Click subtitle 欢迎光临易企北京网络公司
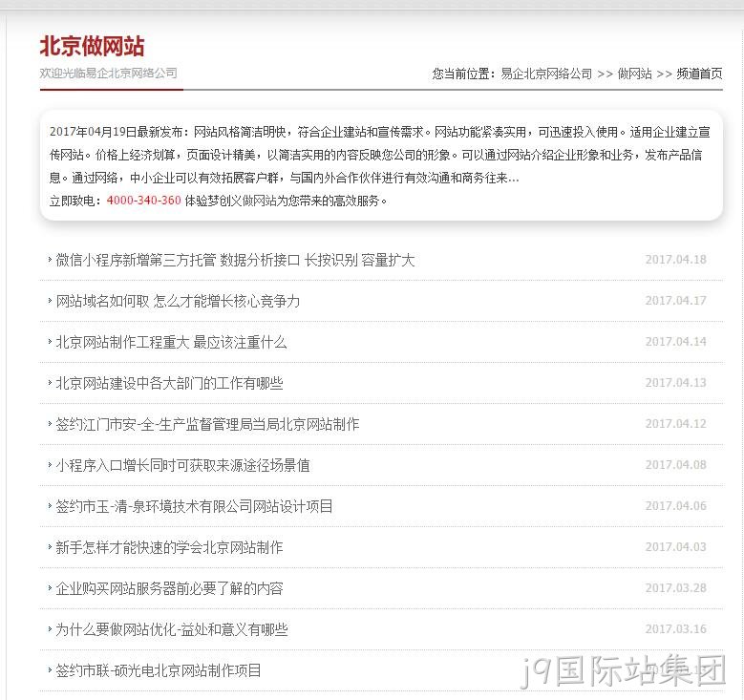The image size is (744, 700). tap(109, 74)
